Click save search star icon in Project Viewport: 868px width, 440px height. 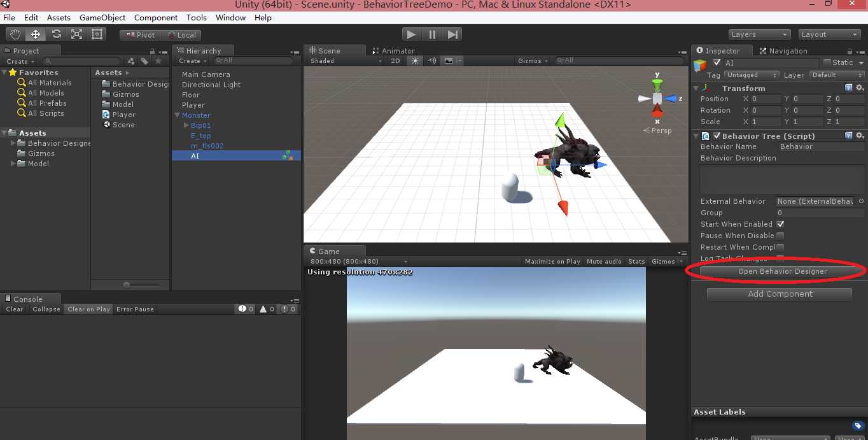(158, 61)
